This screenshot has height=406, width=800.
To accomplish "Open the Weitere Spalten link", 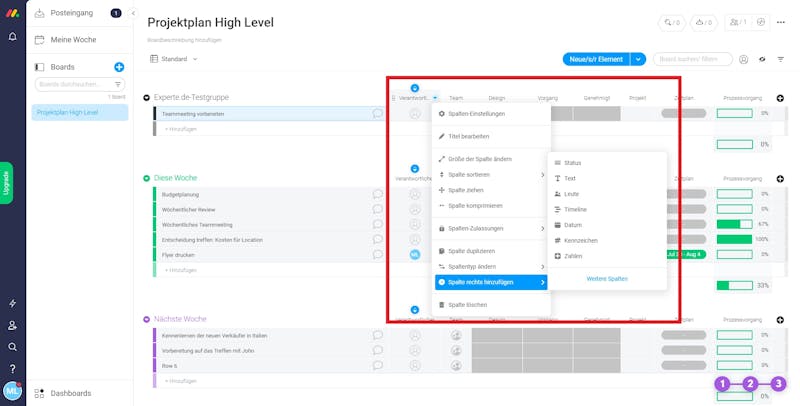I will pos(607,279).
